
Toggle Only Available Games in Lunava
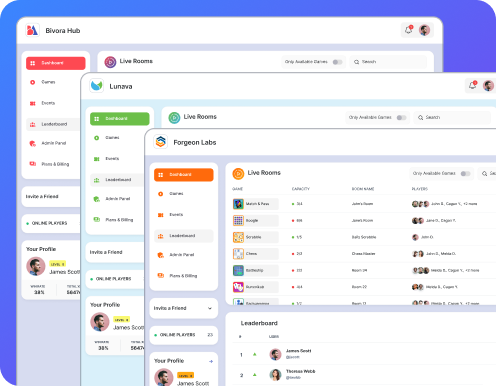click(401, 118)
